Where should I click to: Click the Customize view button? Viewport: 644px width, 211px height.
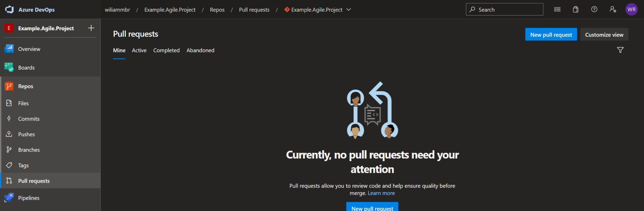[604, 35]
